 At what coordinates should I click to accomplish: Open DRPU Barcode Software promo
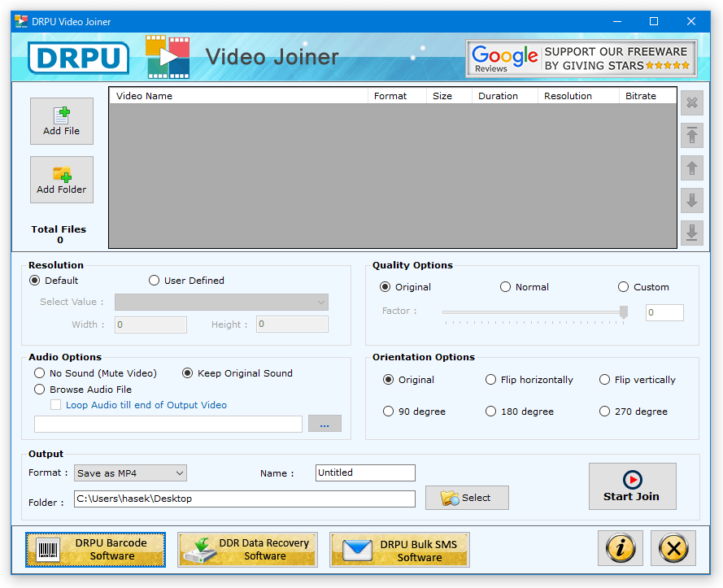(95, 549)
